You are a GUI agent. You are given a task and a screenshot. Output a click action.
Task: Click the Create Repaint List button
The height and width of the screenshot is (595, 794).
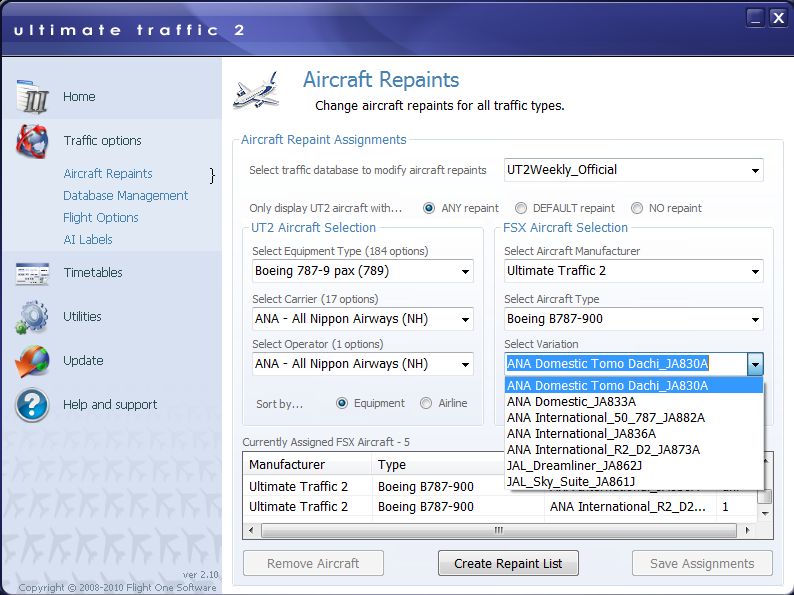tap(508, 564)
